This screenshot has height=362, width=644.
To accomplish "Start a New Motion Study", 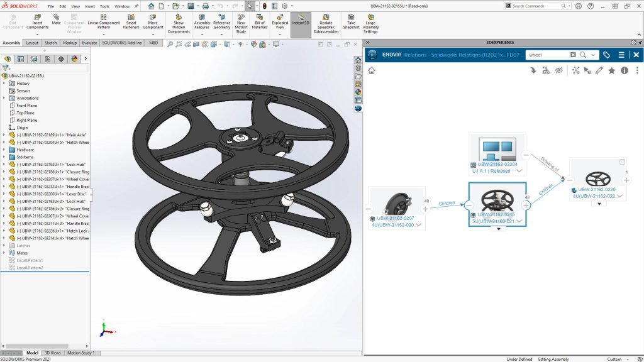I will (x=241, y=24).
